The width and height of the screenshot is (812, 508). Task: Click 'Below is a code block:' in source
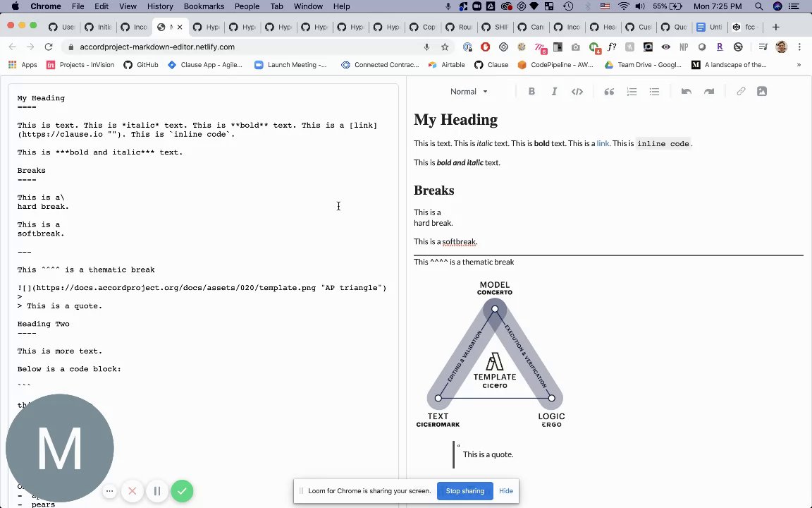coord(69,369)
